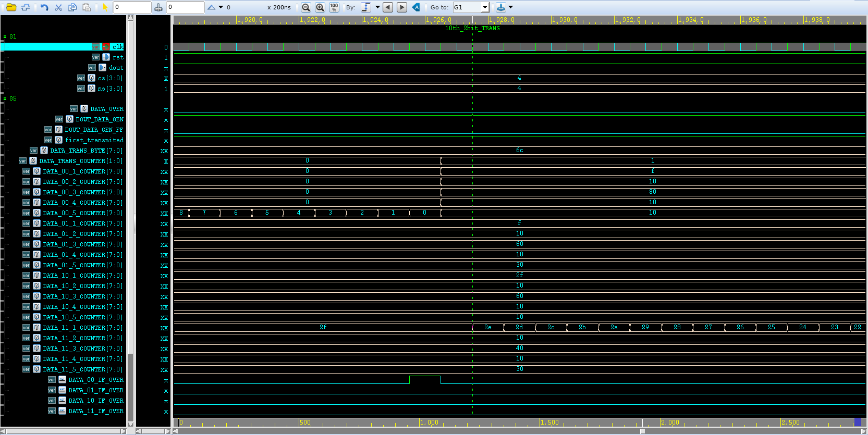Open the search By type dropdown
Screen dimensions: 868x435
(378, 7)
